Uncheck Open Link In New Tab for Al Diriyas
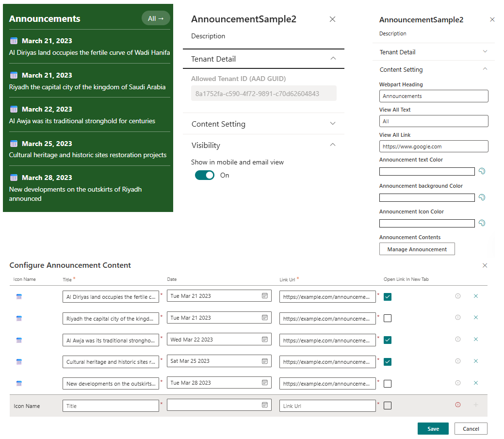Screen dimensions: 504x439 [387, 296]
